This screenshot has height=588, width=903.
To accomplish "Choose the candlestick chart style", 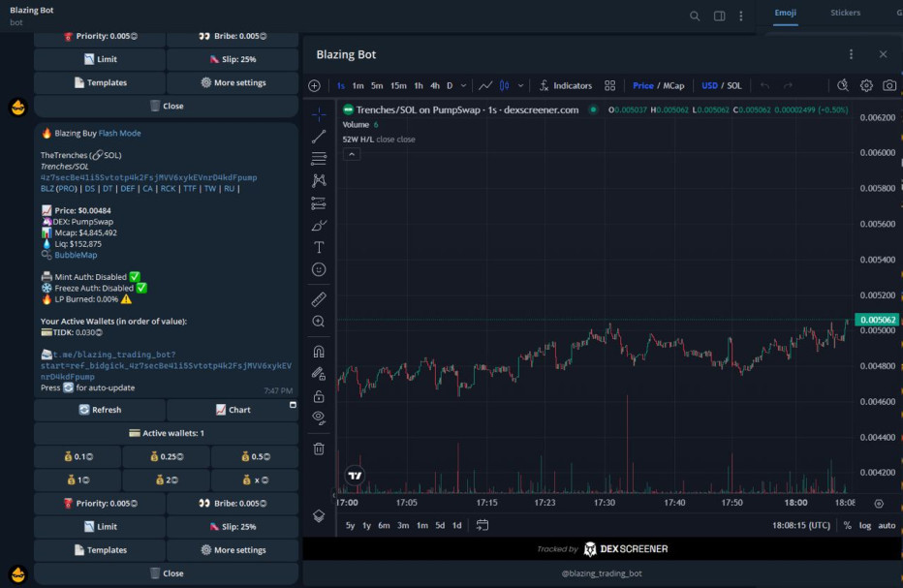I will [505, 86].
